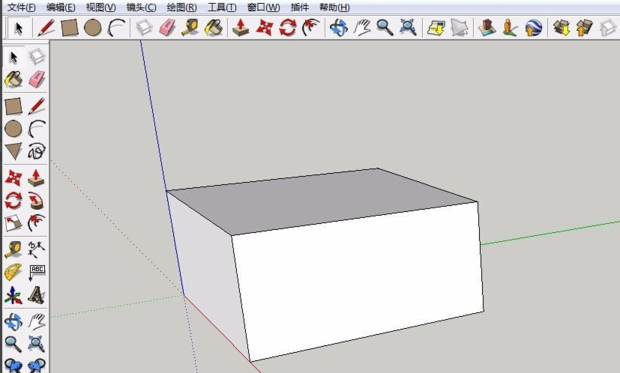The height and width of the screenshot is (373, 620).
Task: Open the 镜头(C) menu
Action: tap(141, 7)
